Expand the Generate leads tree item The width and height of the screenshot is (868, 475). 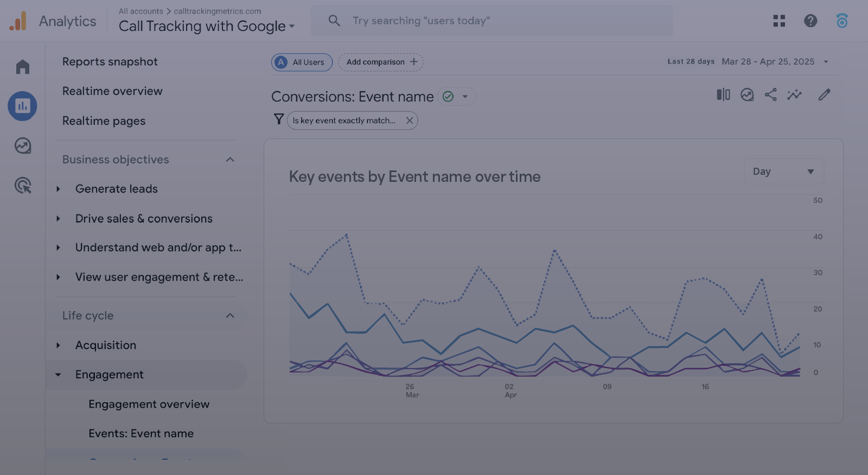tap(59, 189)
